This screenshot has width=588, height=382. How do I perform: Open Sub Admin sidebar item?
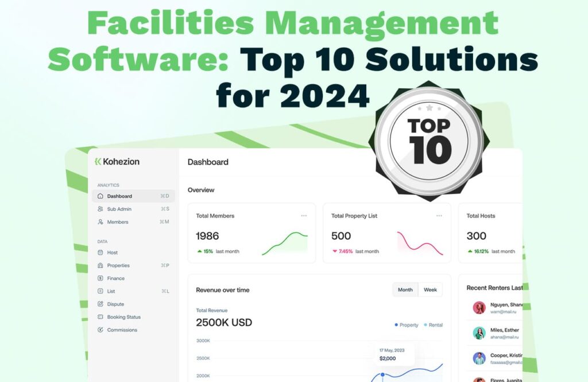tap(133, 209)
